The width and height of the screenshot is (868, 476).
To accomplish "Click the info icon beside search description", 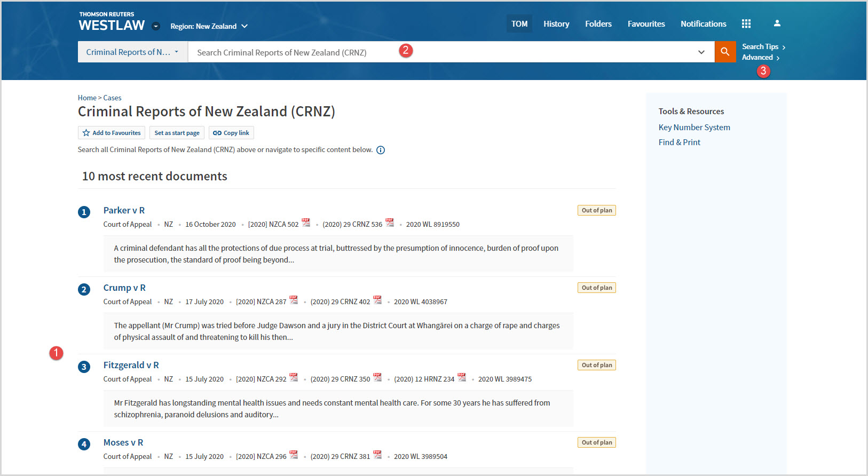I will (x=381, y=150).
